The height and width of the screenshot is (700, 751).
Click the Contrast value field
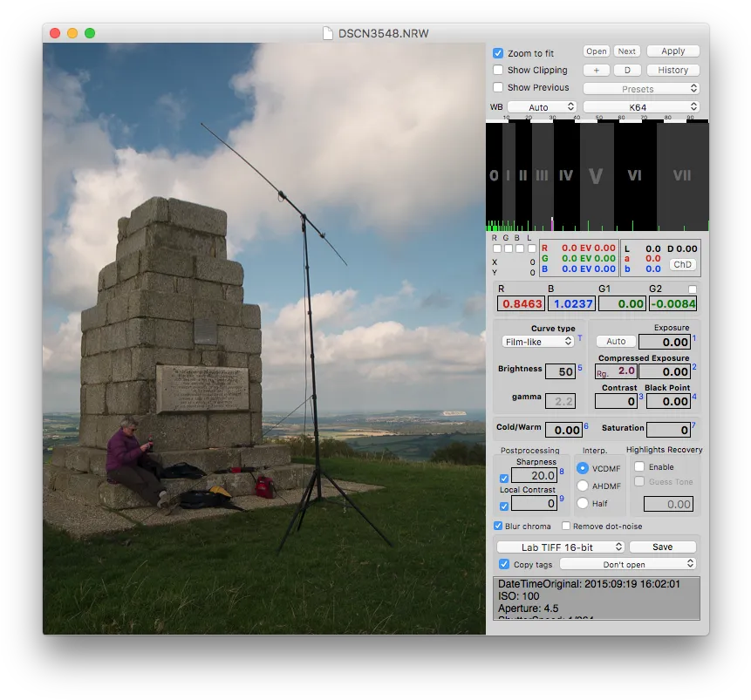click(x=616, y=401)
